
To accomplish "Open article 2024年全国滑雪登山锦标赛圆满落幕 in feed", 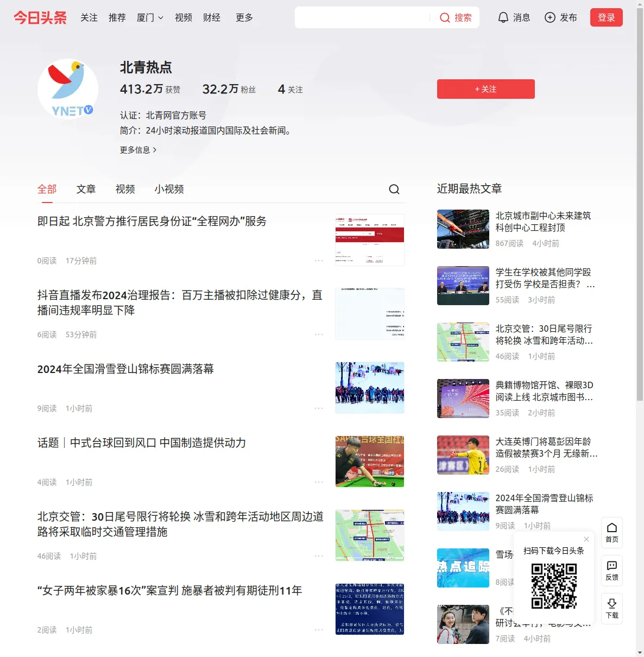I will 125,369.
